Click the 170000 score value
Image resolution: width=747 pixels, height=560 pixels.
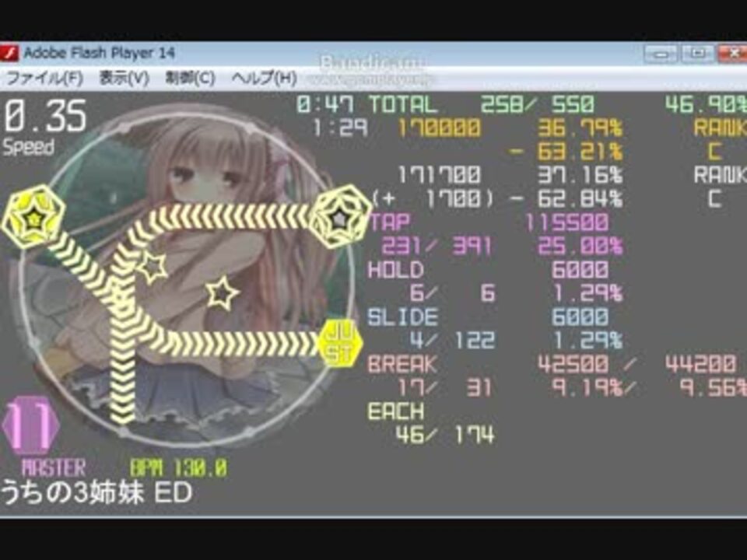439,128
